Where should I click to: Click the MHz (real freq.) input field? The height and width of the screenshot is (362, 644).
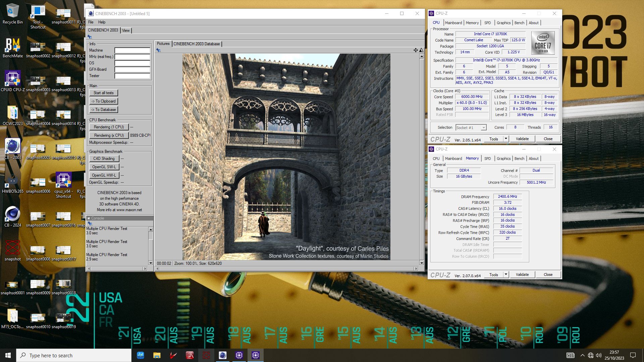132,57
